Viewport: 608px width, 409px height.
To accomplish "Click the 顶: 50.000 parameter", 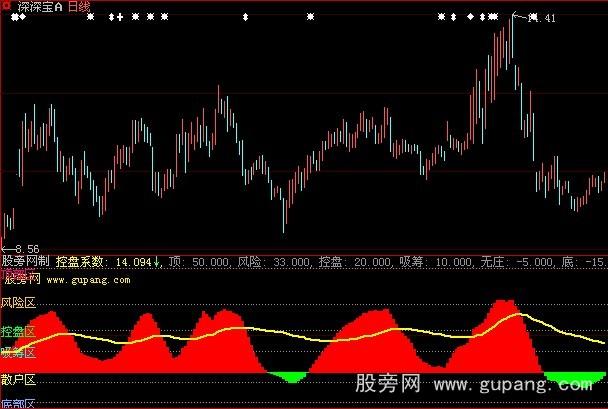I will pos(199,262).
